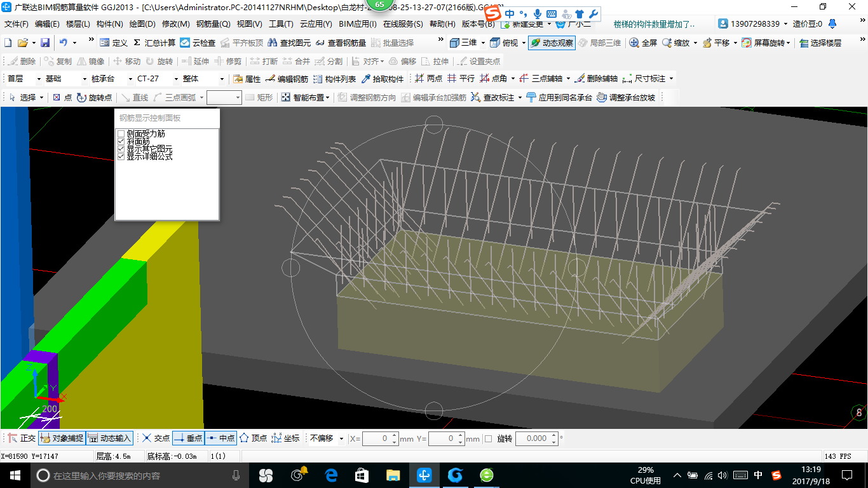Save the project with the floppy disk icon
The image size is (868, 488).
point(45,43)
